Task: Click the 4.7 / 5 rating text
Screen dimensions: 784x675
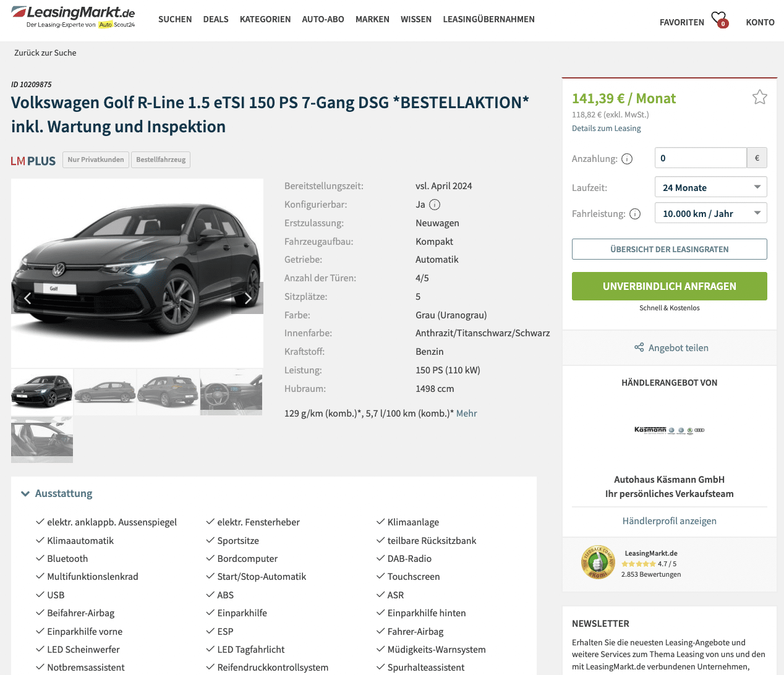Action: tap(667, 564)
